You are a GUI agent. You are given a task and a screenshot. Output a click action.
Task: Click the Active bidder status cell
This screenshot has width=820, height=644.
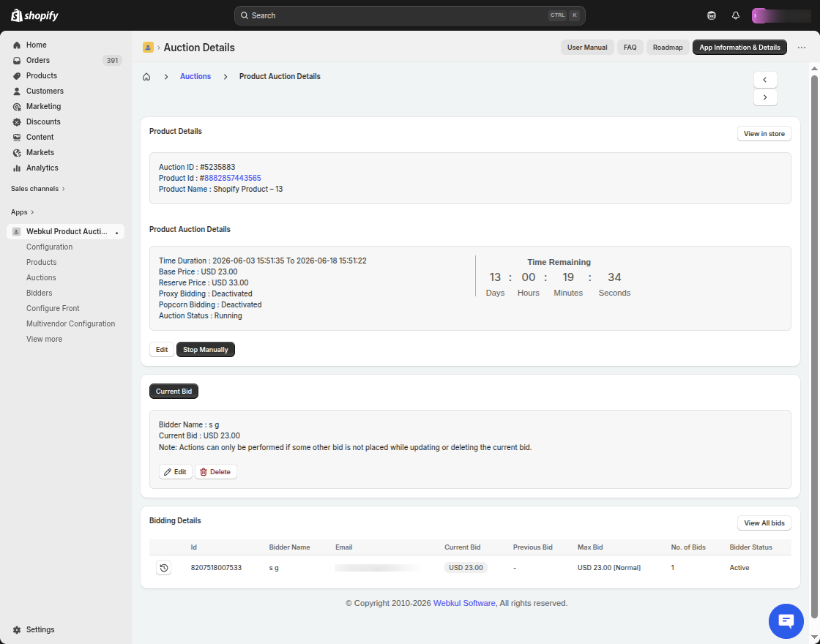pyautogui.click(x=739, y=568)
